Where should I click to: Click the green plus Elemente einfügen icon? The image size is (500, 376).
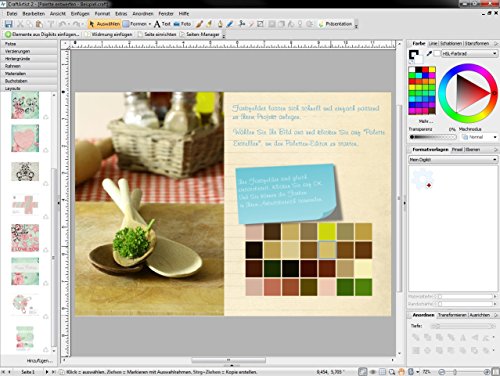pyautogui.click(x=8, y=34)
